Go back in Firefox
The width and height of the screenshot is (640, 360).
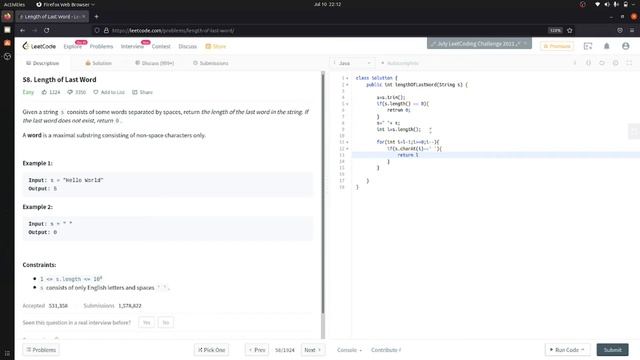[x=22, y=30]
